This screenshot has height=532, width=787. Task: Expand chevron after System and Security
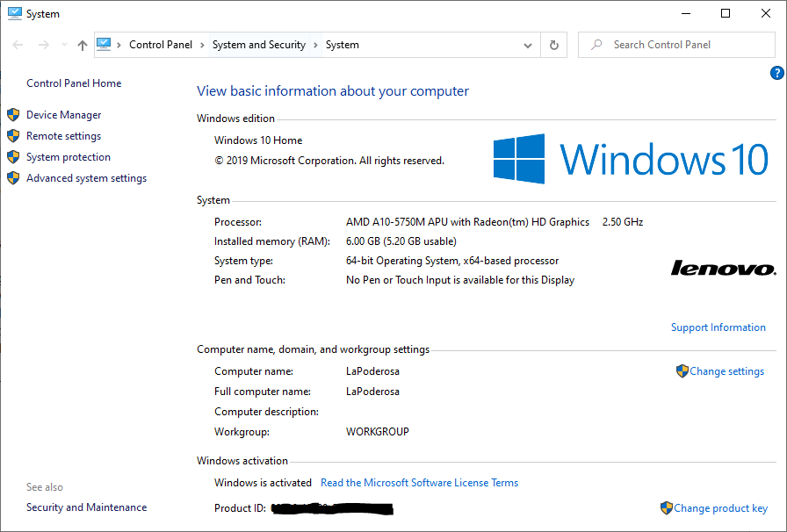pyautogui.click(x=315, y=45)
